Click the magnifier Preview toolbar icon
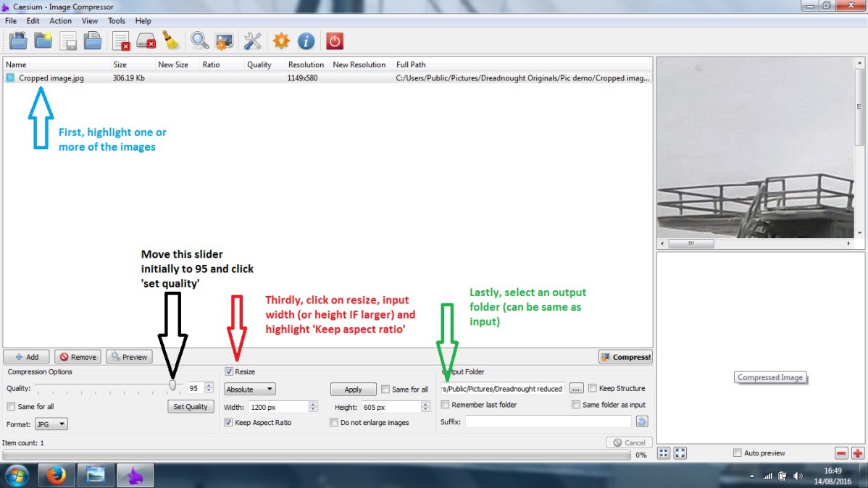The width and height of the screenshot is (868, 488). [199, 41]
